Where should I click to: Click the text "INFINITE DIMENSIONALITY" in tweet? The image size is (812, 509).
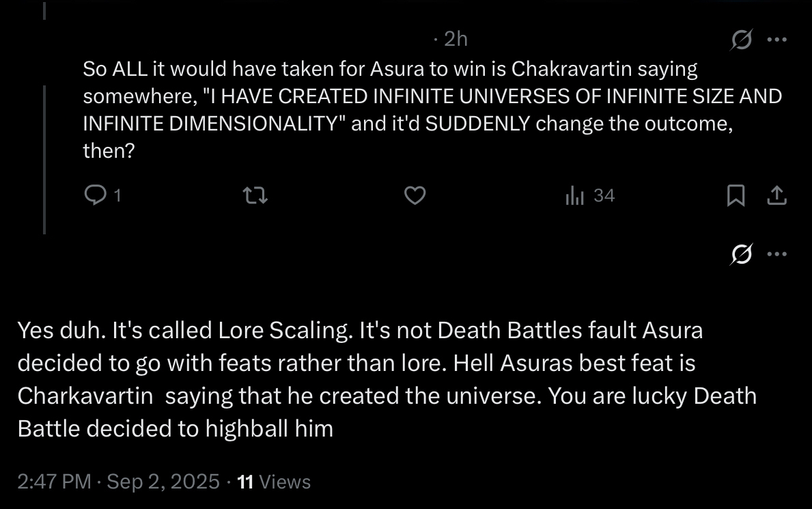tap(214, 124)
